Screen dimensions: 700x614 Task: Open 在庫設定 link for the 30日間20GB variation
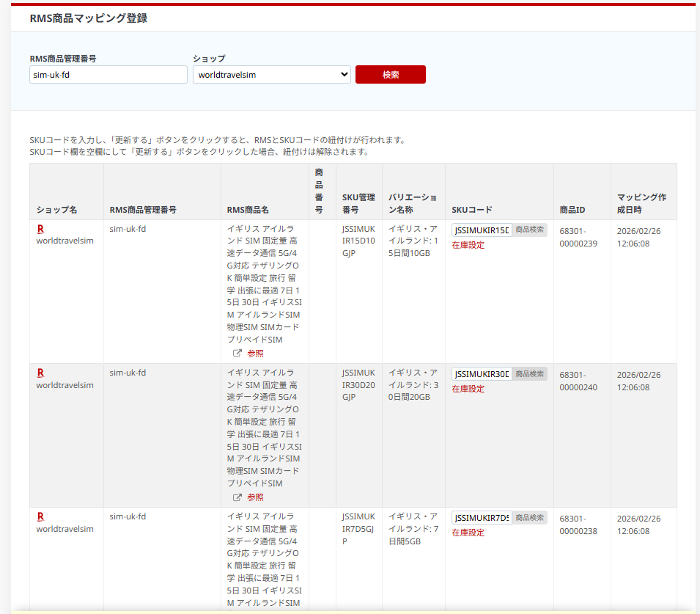468,389
